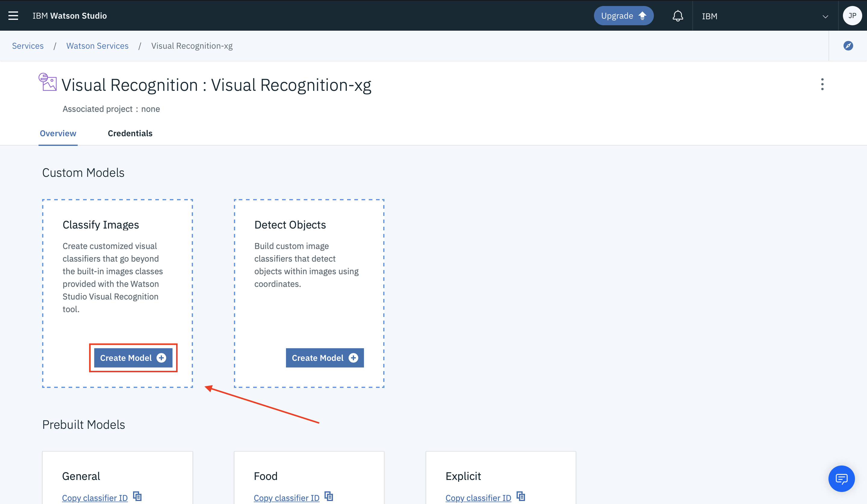Viewport: 867px width, 504px height.
Task: Click Copy classifier ID link under General
Action: [x=95, y=497]
